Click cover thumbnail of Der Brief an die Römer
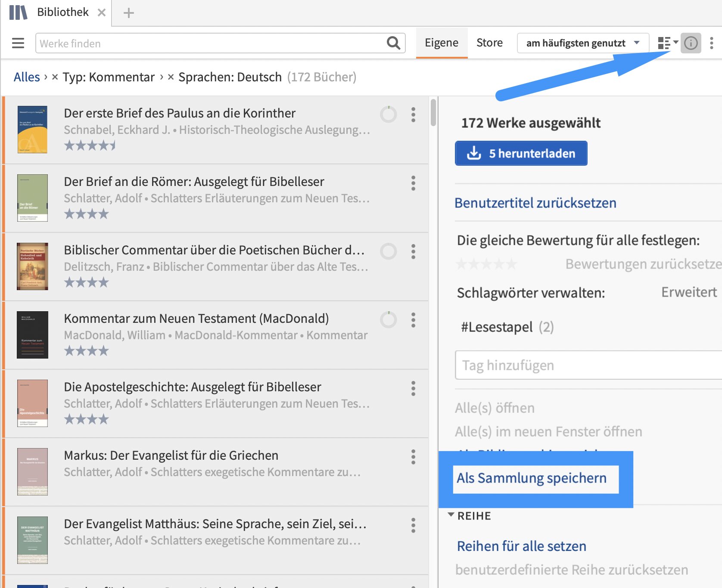Screen dimensions: 722x588 tap(32, 198)
